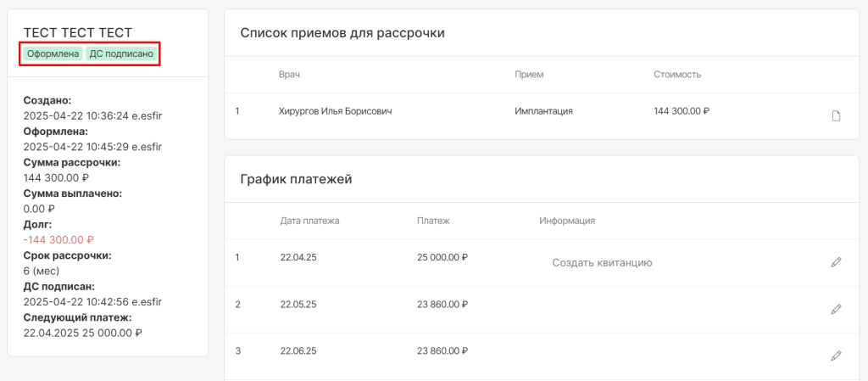Open document icon for Имплантация appointment row
The width and height of the screenshot is (868, 381).
[x=836, y=115]
